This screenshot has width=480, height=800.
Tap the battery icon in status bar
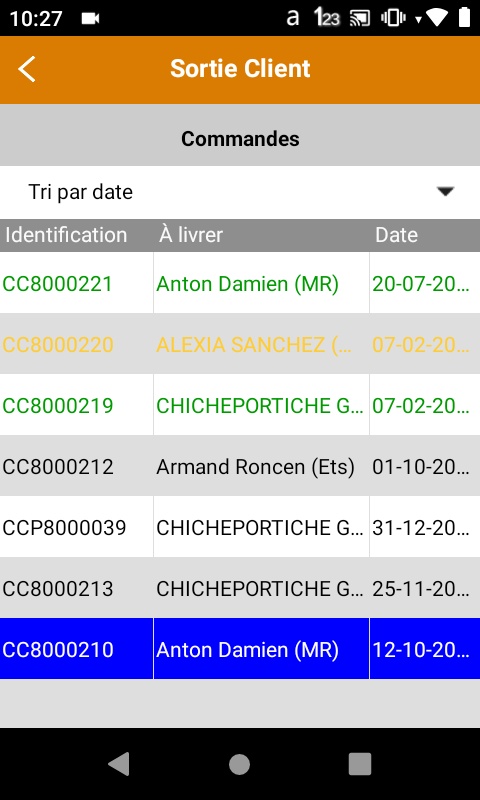[464, 18]
